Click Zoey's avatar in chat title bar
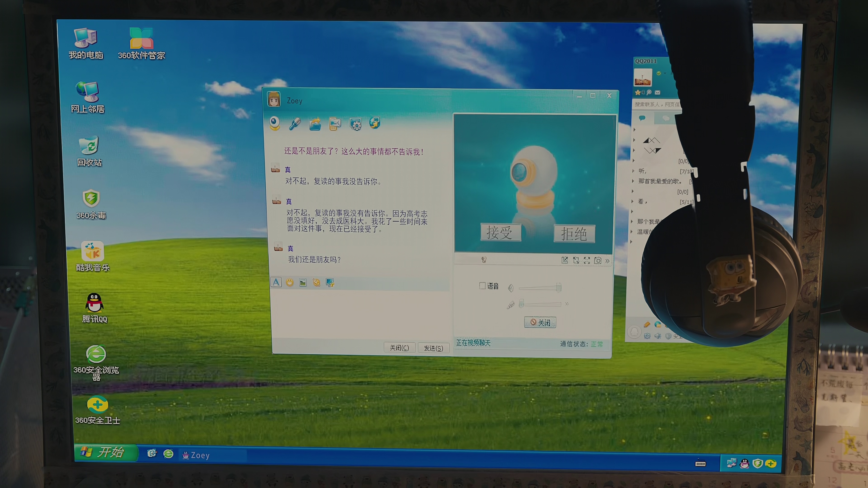Screen dimensions: 868x488 pos(274,99)
